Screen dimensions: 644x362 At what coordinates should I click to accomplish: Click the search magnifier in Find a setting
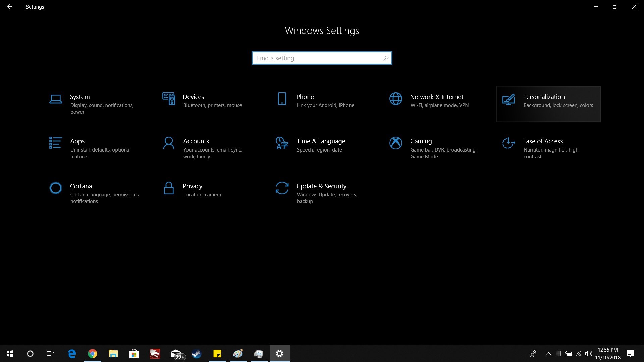click(386, 58)
